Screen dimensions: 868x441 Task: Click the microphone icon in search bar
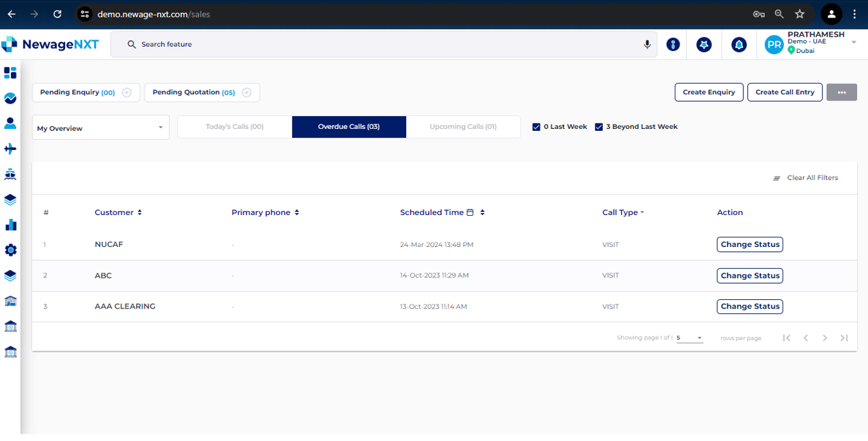click(647, 45)
